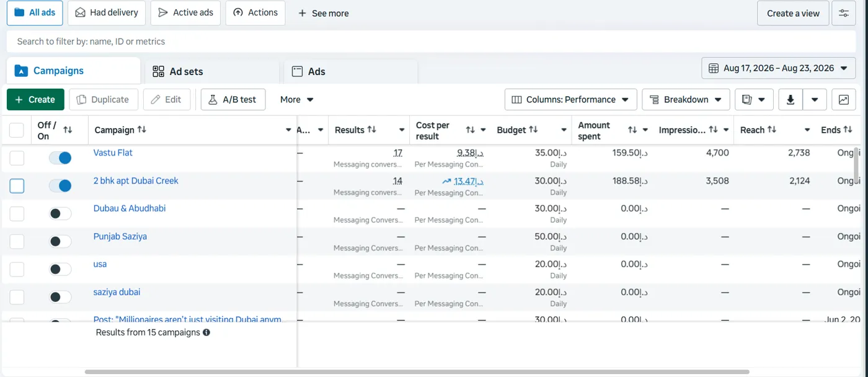Sort by Off / On column arrows
The width and height of the screenshot is (868, 377).
tap(68, 130)
